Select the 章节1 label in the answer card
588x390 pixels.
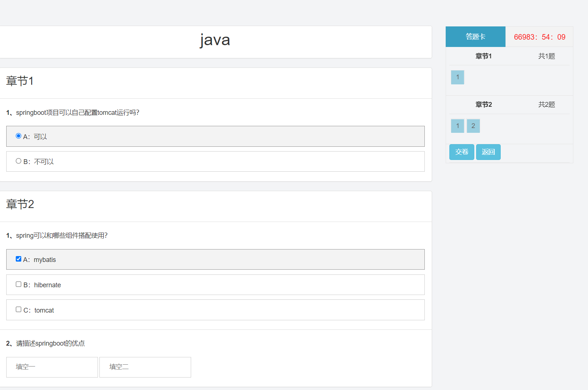coord(483,56)
